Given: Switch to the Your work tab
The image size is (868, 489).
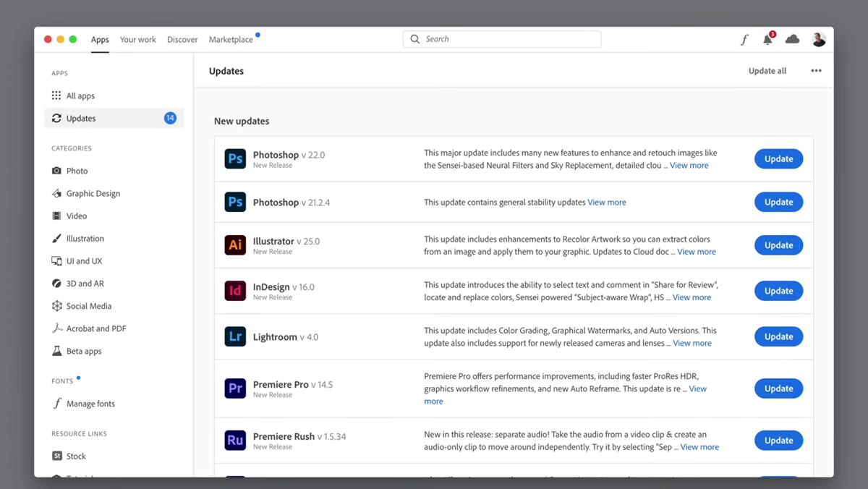Looking at the screenshot, I should [137, 40].
